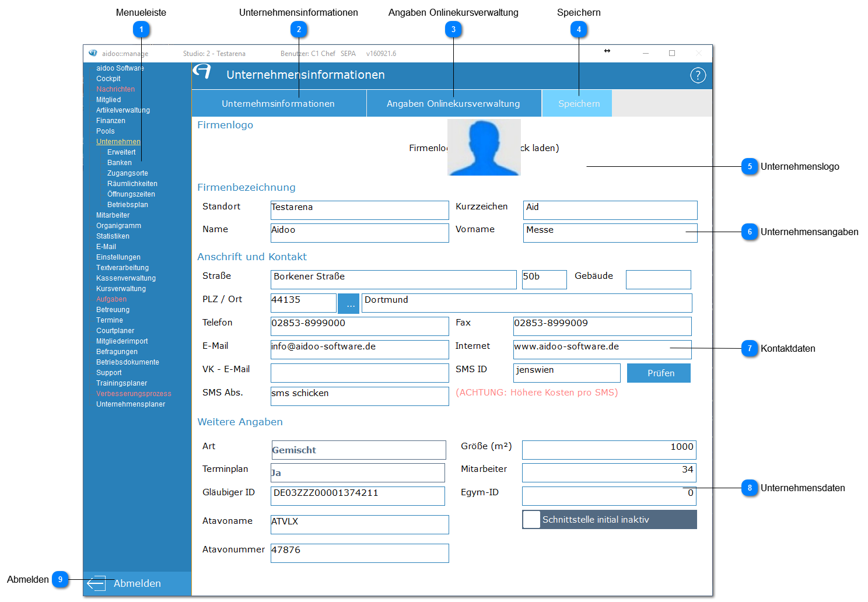Open Unternehmensplaner in sidebar menu
Image resolution: width=868 pixels, height=602 pixels.
point(131,404)
